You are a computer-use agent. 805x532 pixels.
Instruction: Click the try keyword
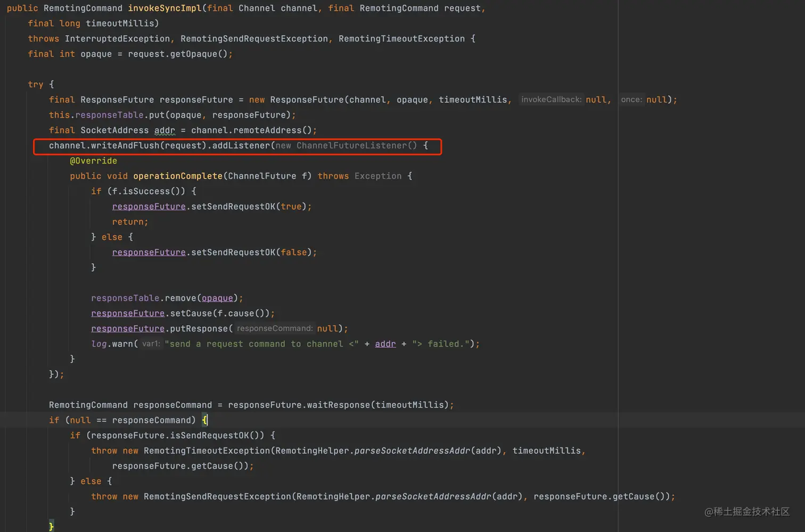(x=36, y=84)
